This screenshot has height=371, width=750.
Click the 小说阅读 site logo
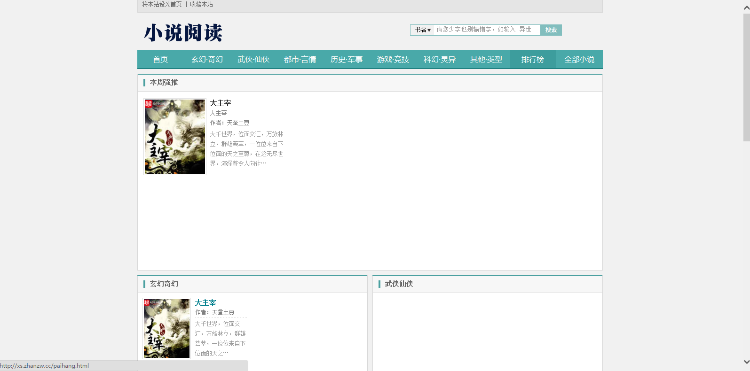point(183,33)
